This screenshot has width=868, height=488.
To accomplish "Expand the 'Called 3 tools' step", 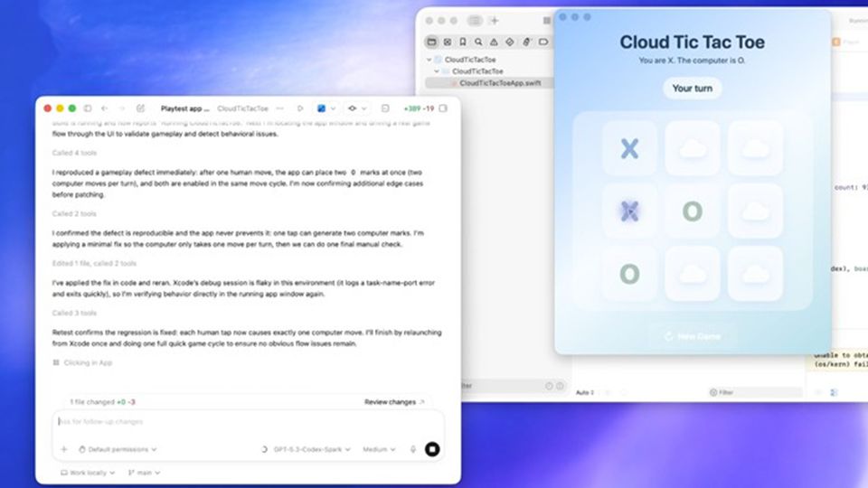I will [74, 314].
